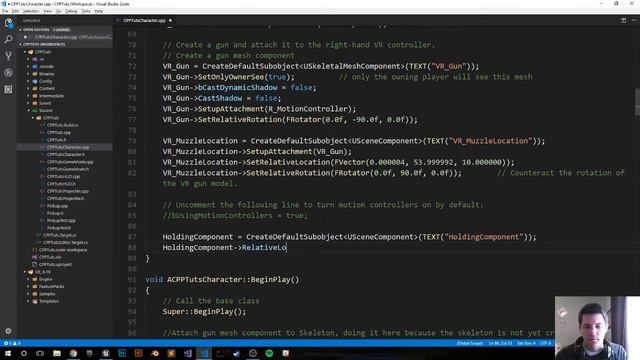This screenshot has width=640, height=360.
Task: Open the Explorer view in activity bar
Action: (x=8, y=23)
